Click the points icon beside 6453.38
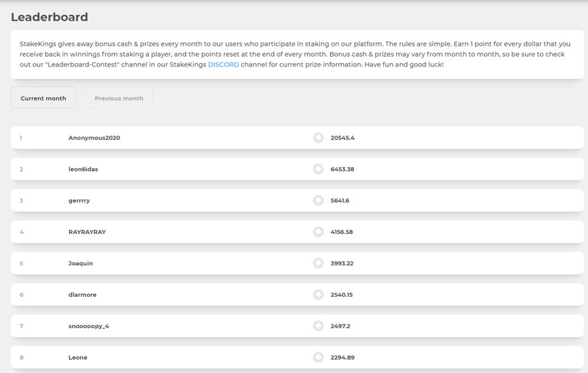This screenshot has width=588, height=373. (318, 170)
